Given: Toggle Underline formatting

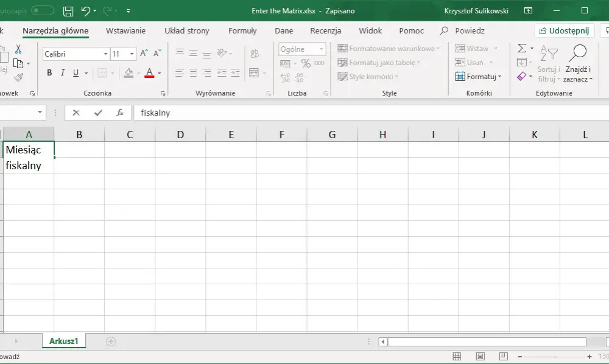Looking at the screenshot, I should 76,72.
